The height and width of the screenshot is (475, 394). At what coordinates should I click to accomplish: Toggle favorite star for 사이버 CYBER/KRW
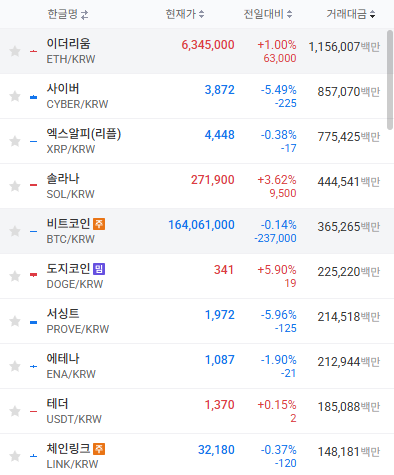click(x=15, y=96)
